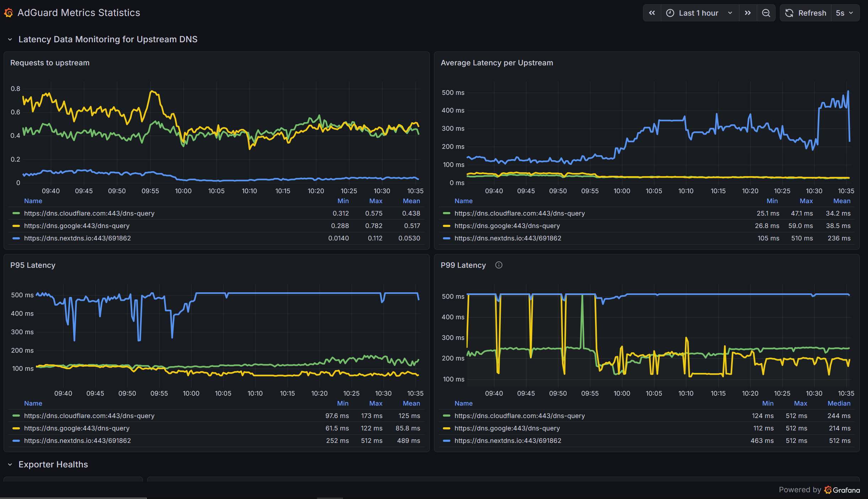The image size is (868, 499).
Task: Sort Requests to upstream legend by Mean
Action: [411, 201]
